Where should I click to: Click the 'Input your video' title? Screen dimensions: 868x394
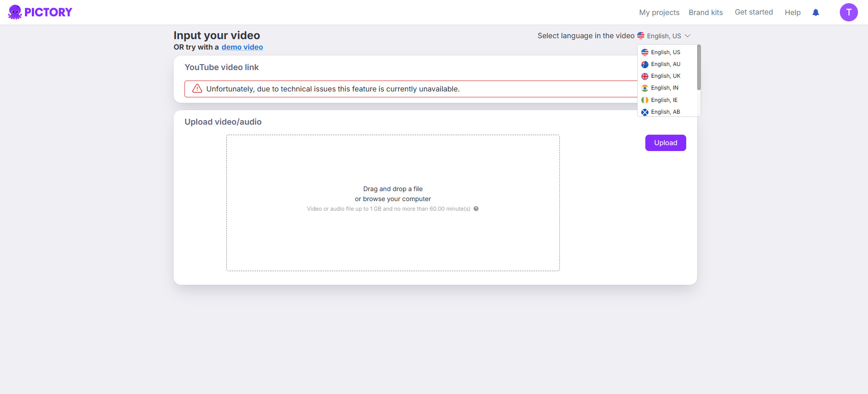[x=217, y=35]
